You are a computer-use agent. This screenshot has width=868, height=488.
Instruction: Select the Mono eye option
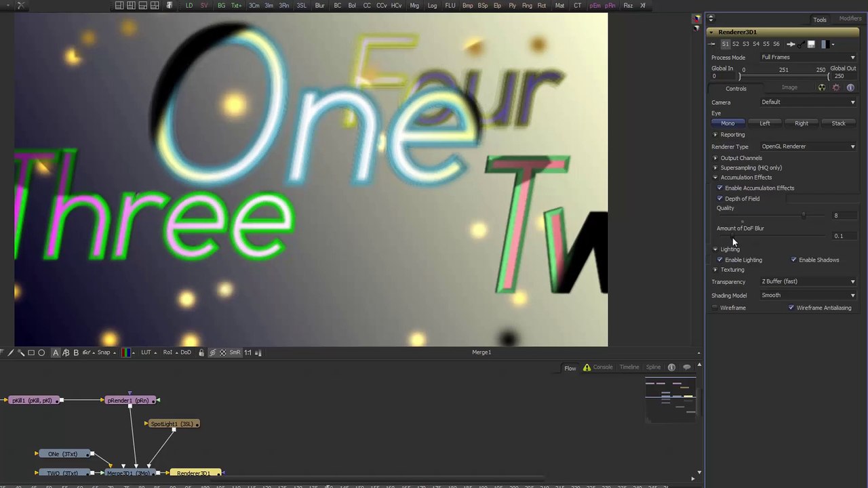728,123
